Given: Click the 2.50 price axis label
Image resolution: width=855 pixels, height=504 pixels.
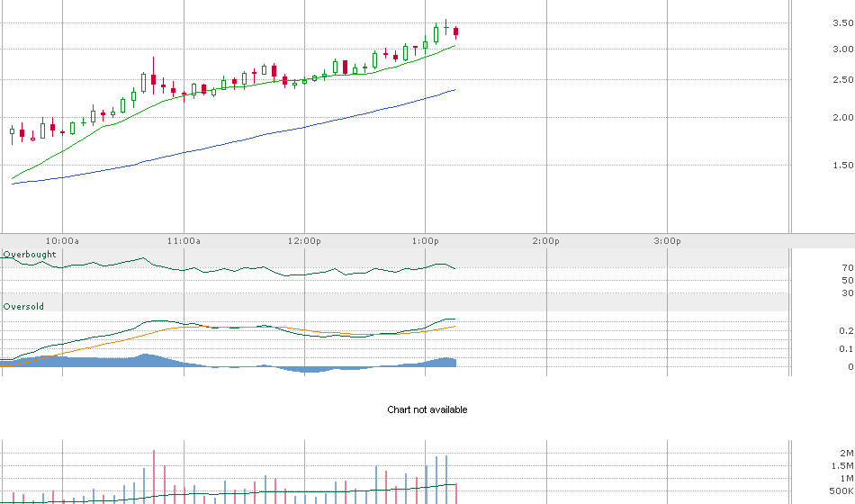Looking at the screenshot, I should (842, 79).
